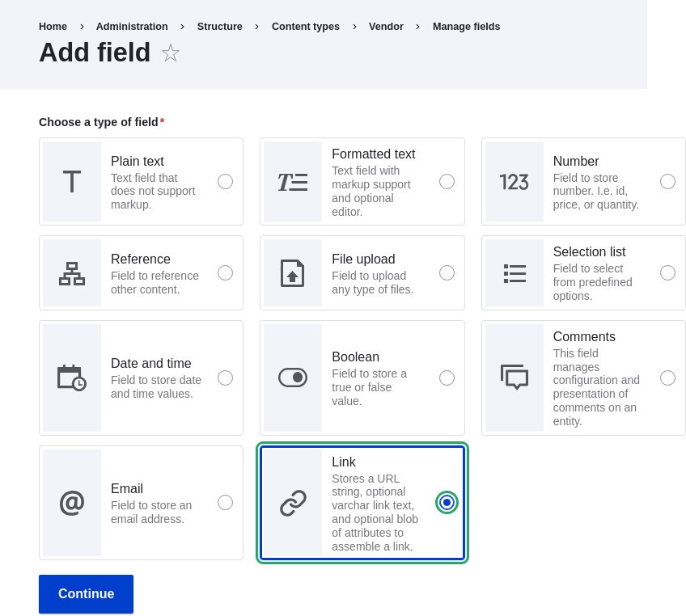
Task: Open the Structure breadcrumb link
Action: click(219, 27)
